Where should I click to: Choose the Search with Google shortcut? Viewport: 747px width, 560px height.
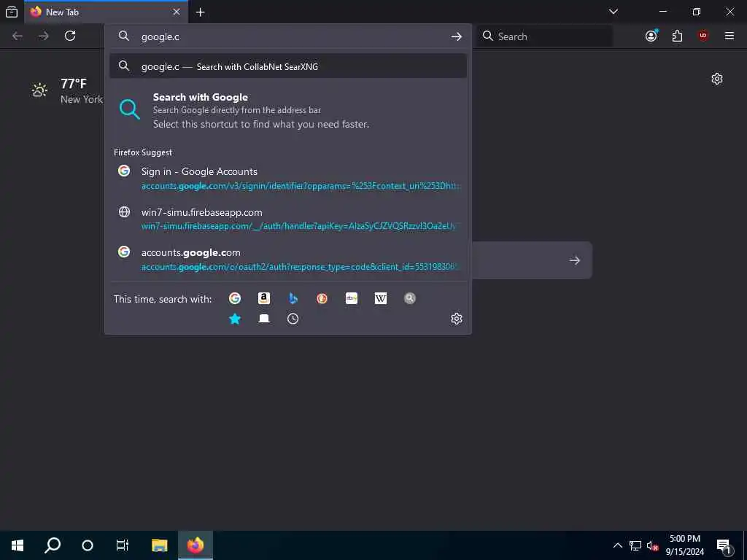[288, 111]
